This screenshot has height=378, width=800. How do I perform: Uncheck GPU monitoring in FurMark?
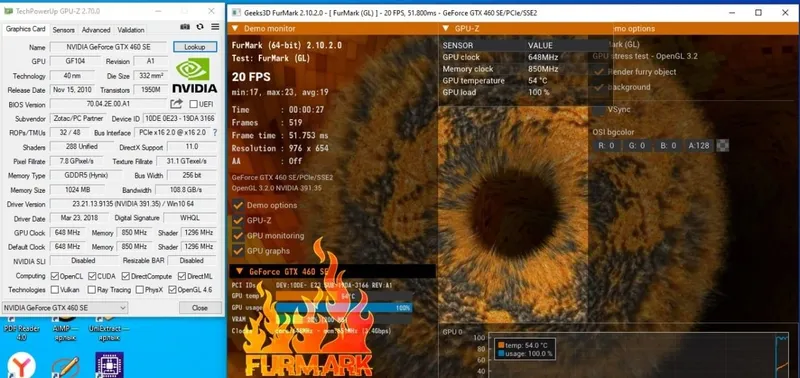click(x=238, y=236)
